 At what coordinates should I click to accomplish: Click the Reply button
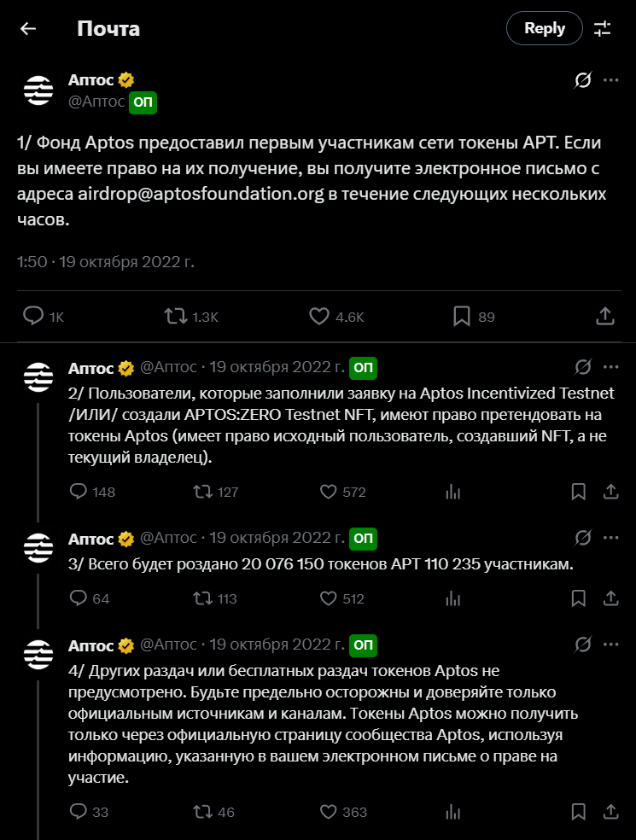(x=544, y=28)
